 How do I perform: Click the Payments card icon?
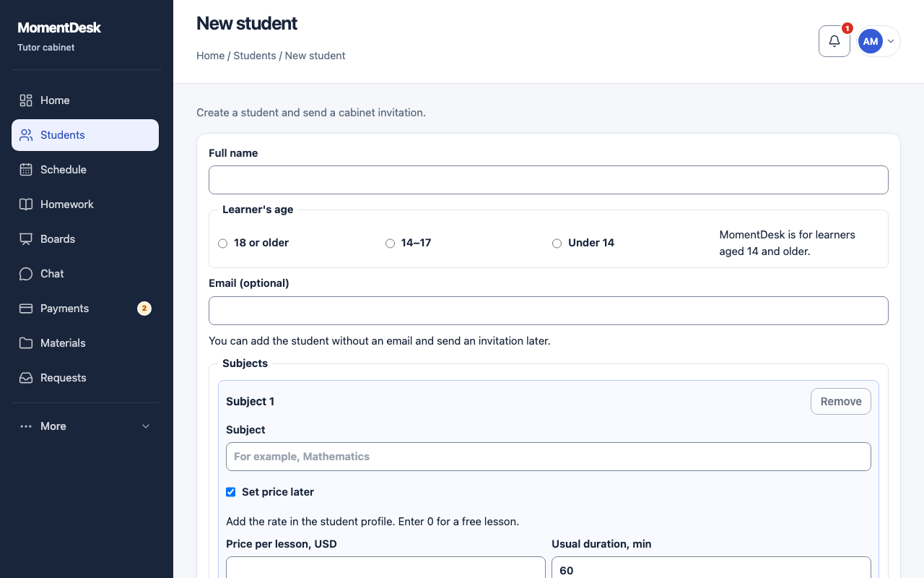point(26,309)
